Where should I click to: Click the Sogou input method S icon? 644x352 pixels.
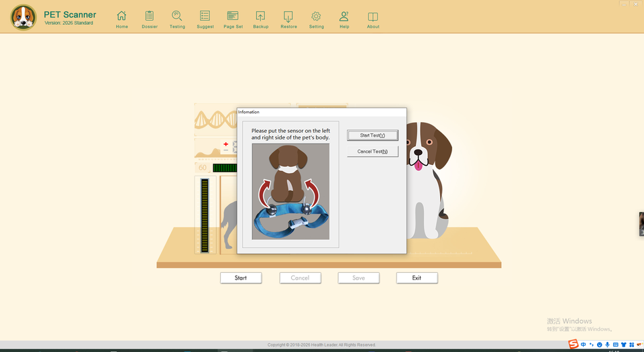[x=573, y=345]
